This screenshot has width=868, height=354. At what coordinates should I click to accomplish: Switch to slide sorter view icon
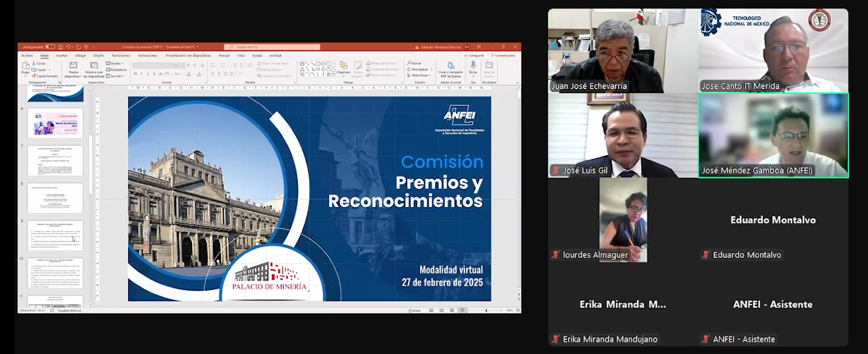(442, 310)
